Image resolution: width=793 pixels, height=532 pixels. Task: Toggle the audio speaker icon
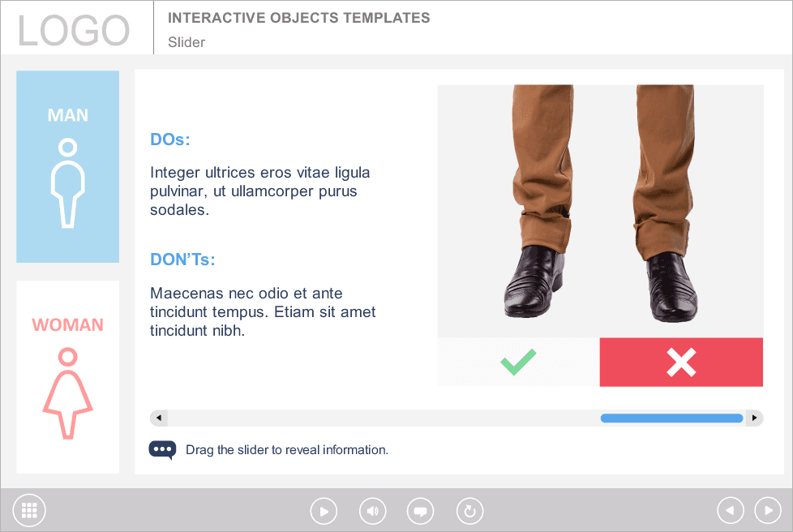[372, 511]
